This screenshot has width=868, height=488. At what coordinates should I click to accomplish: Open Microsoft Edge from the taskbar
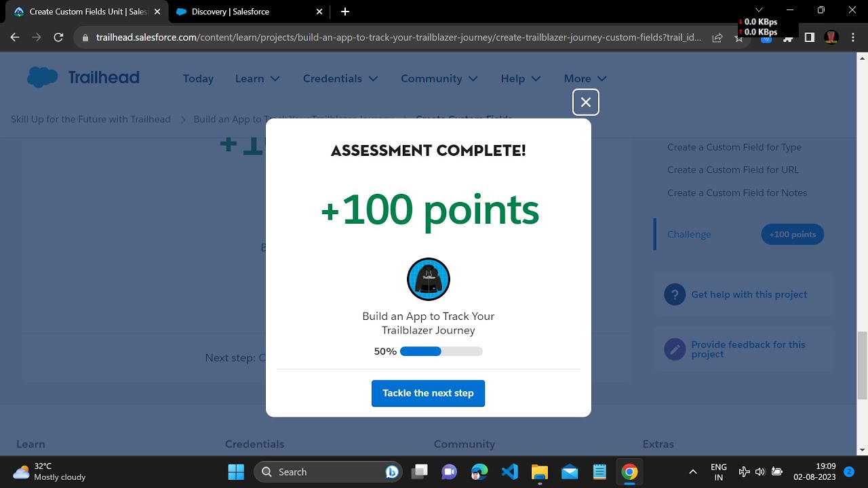(x=479, y=472)
